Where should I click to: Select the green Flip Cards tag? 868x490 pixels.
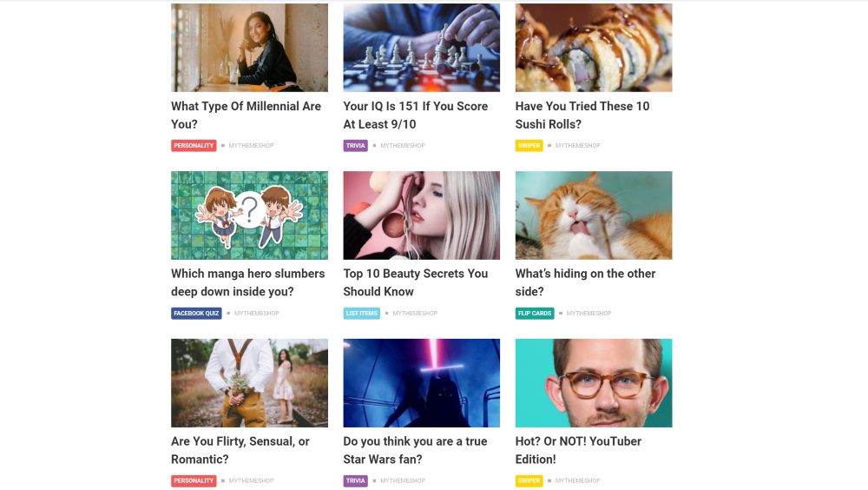tap(535, 313)
